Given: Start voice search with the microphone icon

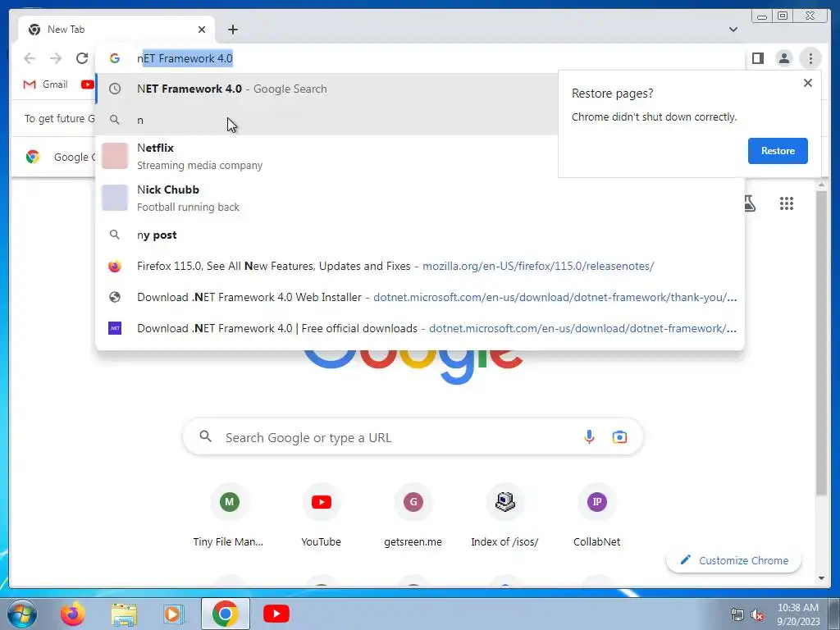Looking at the screenshot, I should click(x=589, y=437).
